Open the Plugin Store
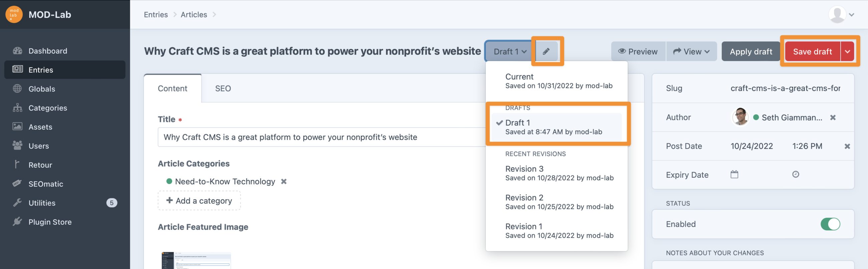Viewport: 868px width, 269px height. click(x=65, y=222)
